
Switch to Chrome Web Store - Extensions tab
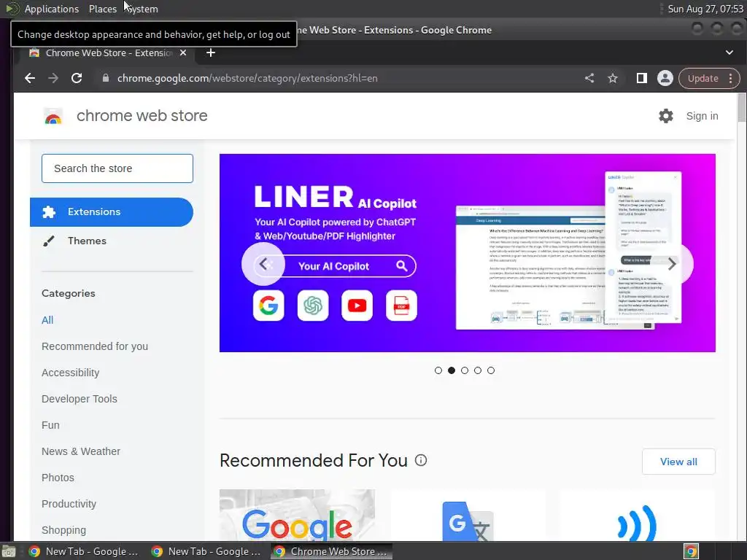[x=109, y=52]
